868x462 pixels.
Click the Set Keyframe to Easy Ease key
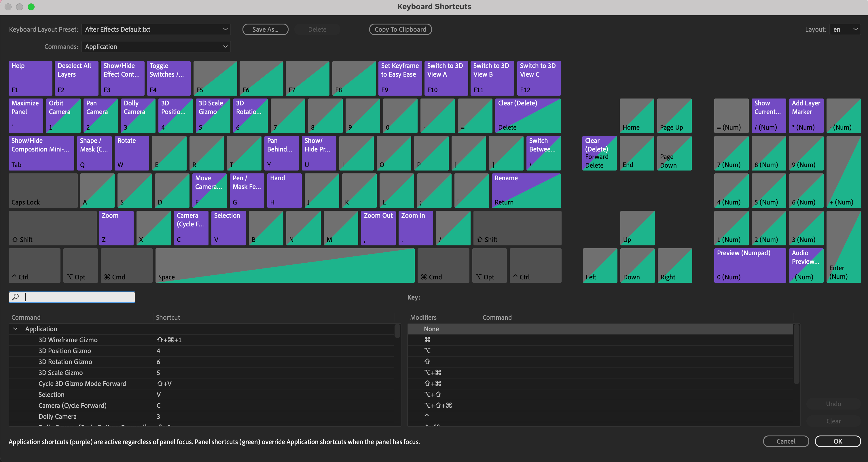tap(400, 78)
